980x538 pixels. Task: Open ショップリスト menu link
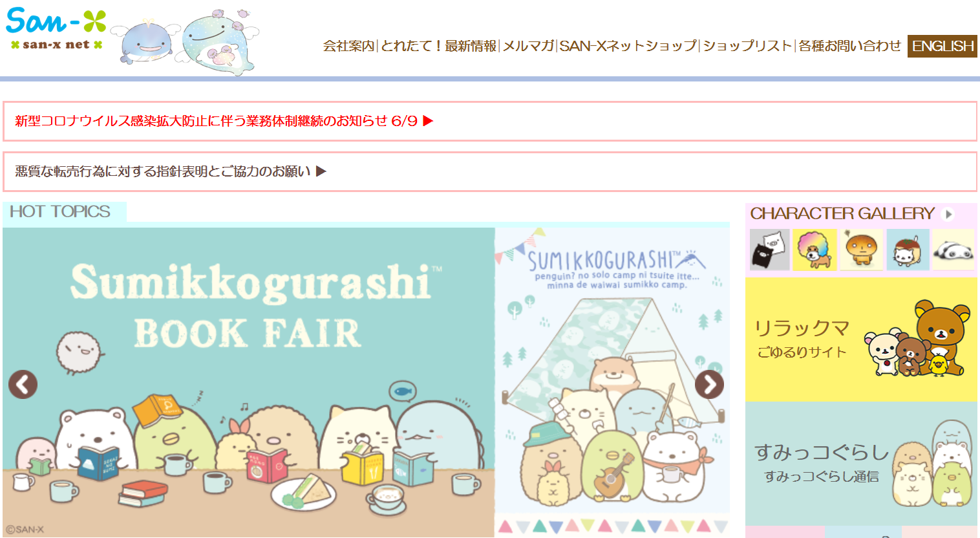[x=747, y=46]
